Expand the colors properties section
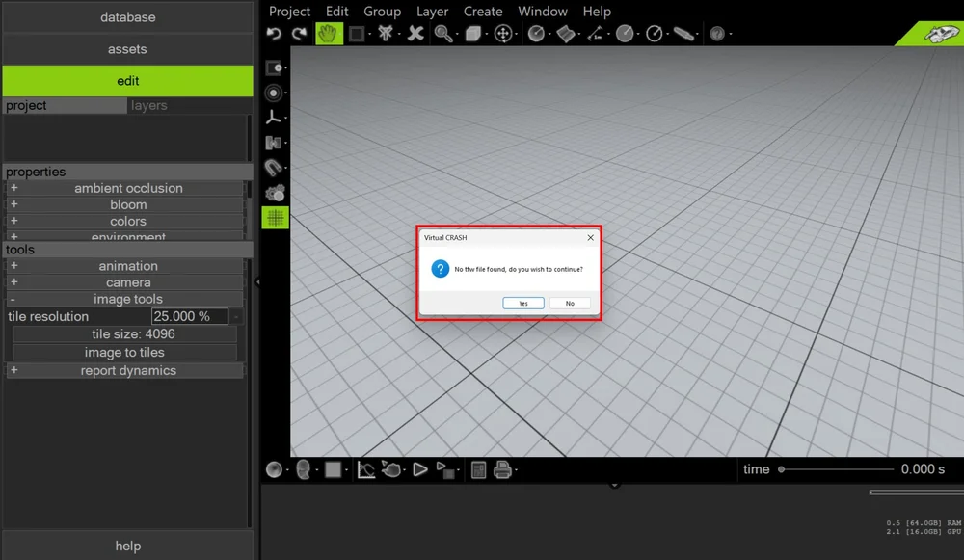 [x=124, y=221]
